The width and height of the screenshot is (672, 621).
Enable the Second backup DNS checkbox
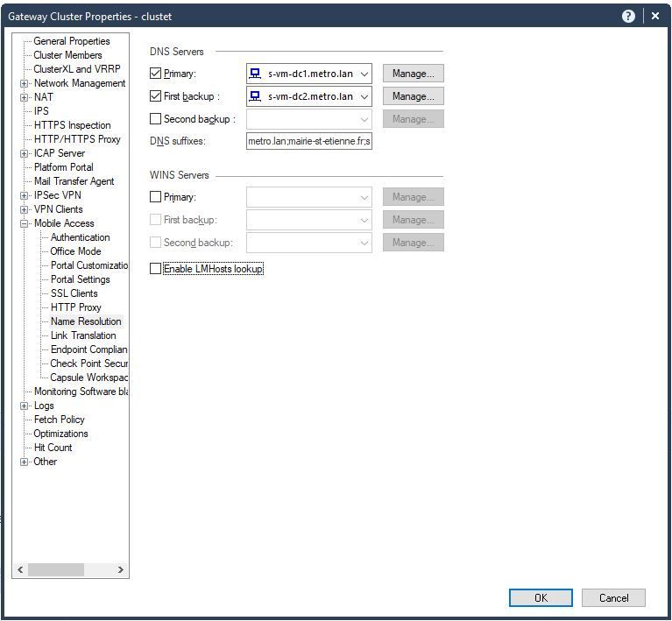pyautogui.click(x=156, y=119)
